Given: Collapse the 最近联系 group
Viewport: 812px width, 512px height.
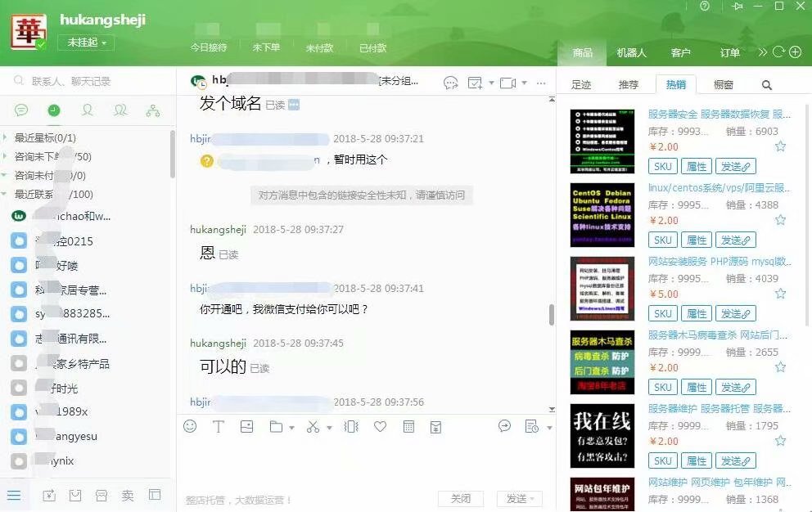Looking at the screenshot, I should pos(5,194).
